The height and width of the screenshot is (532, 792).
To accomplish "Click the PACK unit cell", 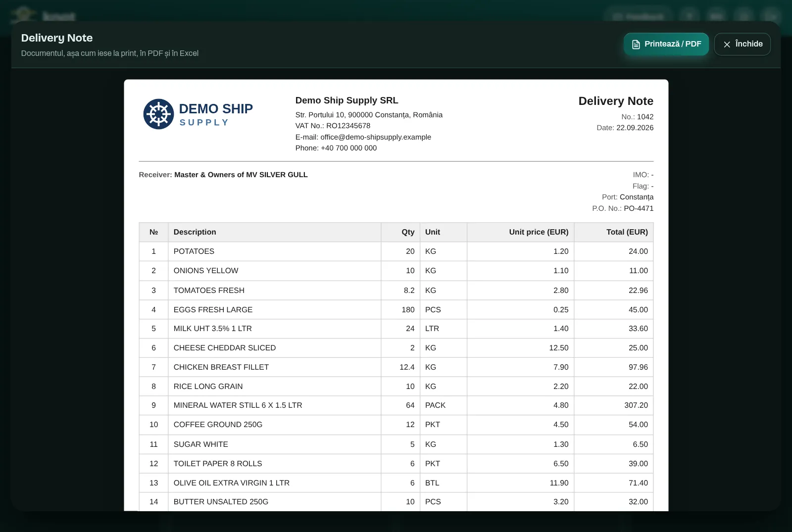I will (443, 405).
